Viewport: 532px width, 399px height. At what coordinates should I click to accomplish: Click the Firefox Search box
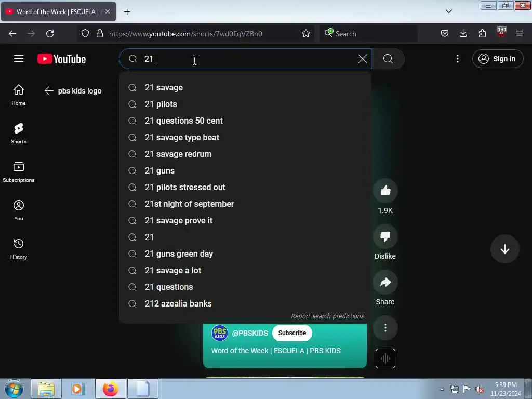(368, 34)
